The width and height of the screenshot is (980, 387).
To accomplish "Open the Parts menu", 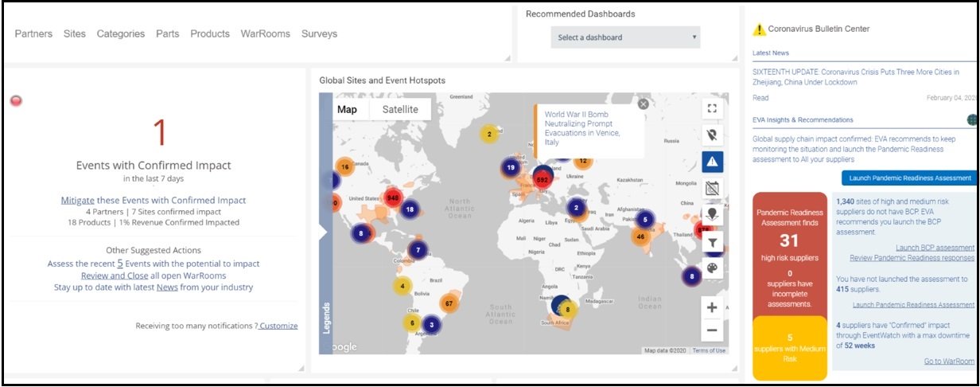I will point(168,33).
